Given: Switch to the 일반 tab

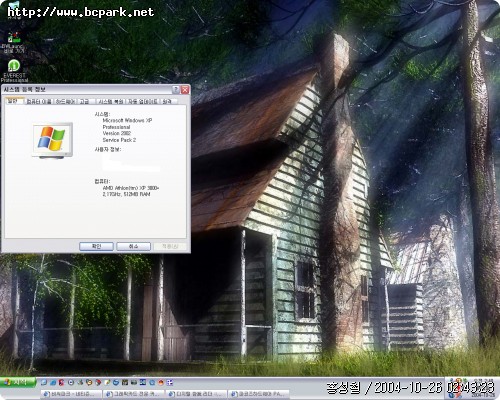Looking at the screenshot, I should coord(14,101).
